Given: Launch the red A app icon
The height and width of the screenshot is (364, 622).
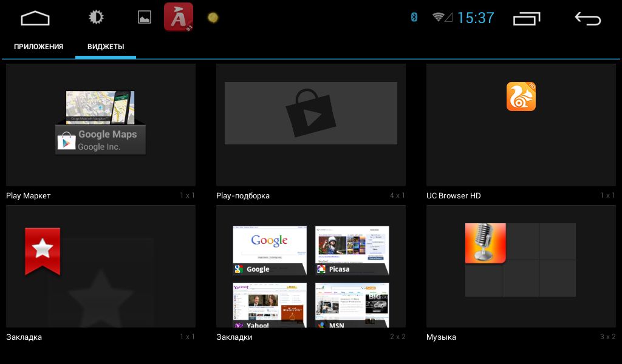Looking at the screenshot, I should coord(179,17).
